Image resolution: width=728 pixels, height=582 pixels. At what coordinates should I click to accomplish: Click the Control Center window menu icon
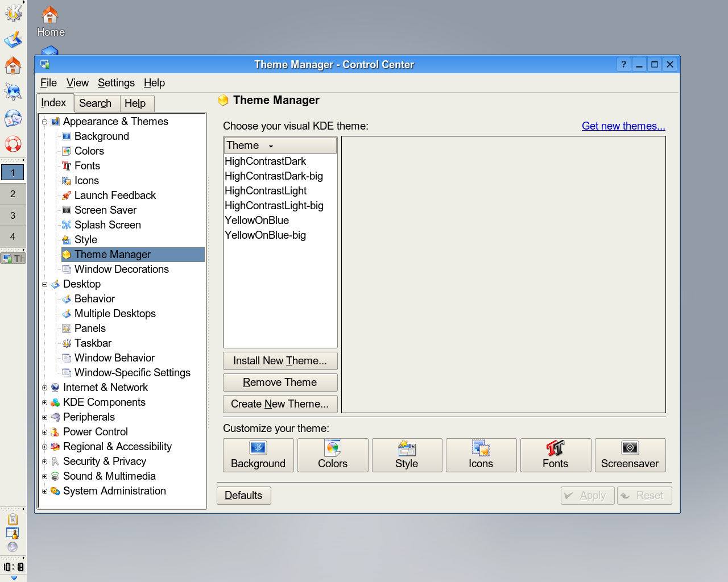pyautogui.click(x=45, y=64)
